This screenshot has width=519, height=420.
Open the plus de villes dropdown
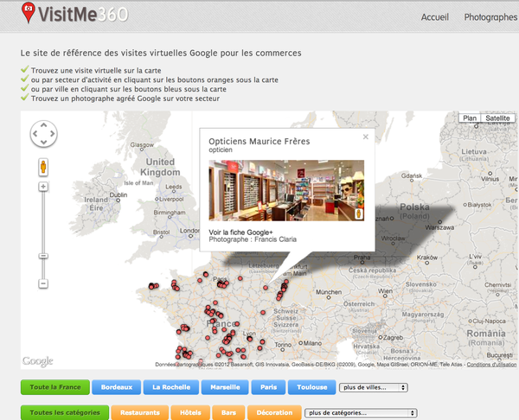tap(374, 387)
